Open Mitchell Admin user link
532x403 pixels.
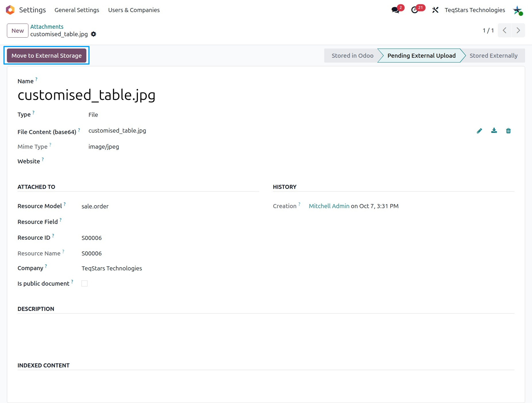click(x=329, y=206)
